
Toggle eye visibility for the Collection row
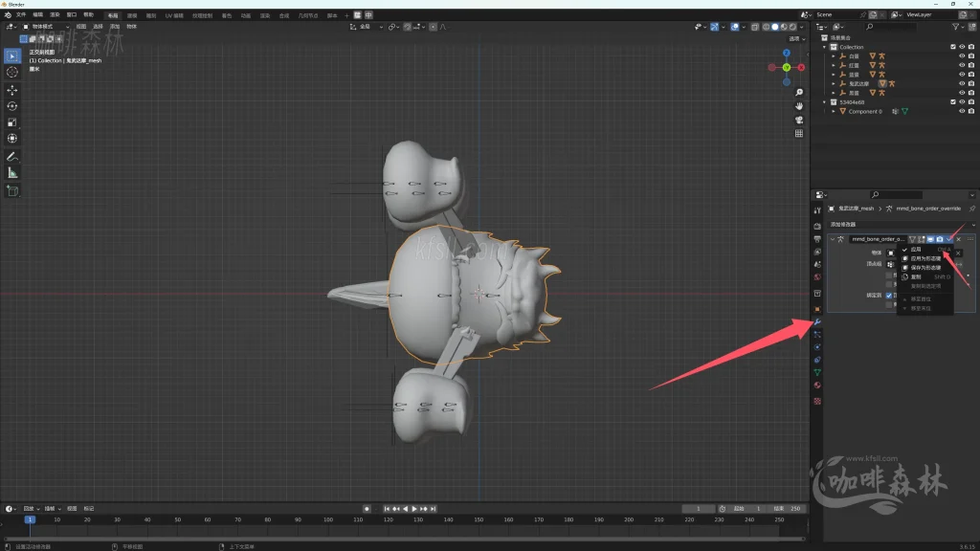click(x=961, y=47)
